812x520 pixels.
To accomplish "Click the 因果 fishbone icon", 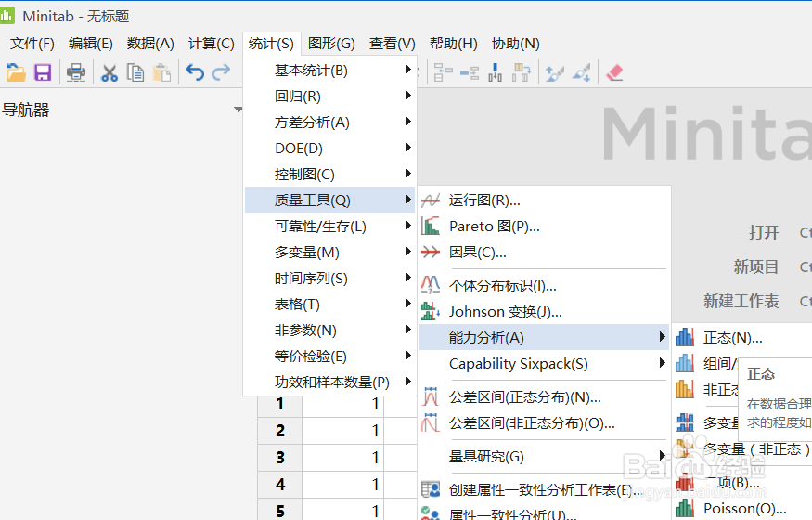I will (x=431, y=253).
